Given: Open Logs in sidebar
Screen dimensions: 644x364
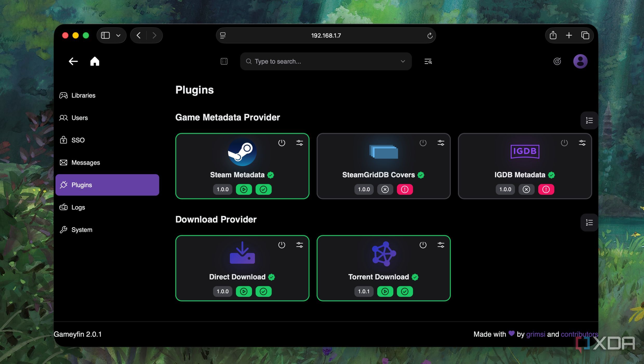Looking at the screenshot, I should click(x=107, y=207).
